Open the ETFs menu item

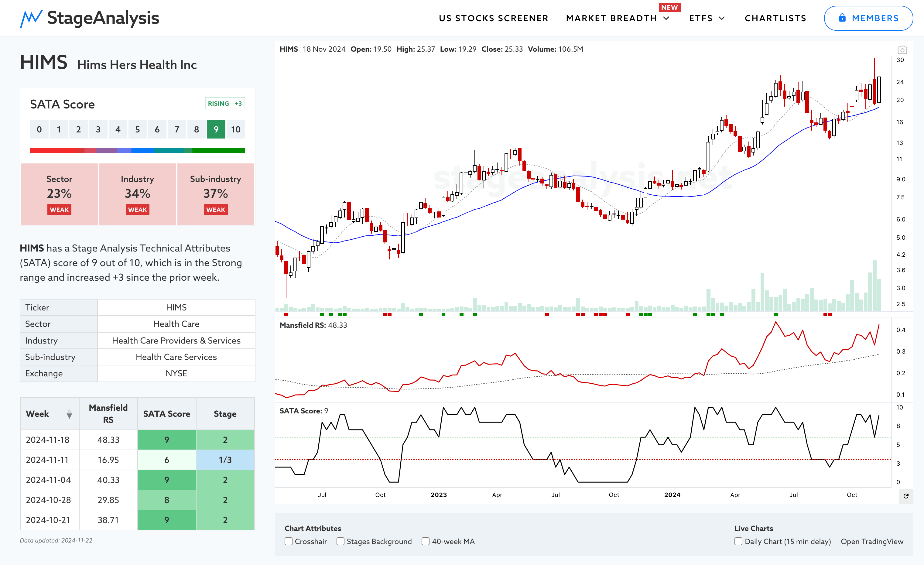700,18
